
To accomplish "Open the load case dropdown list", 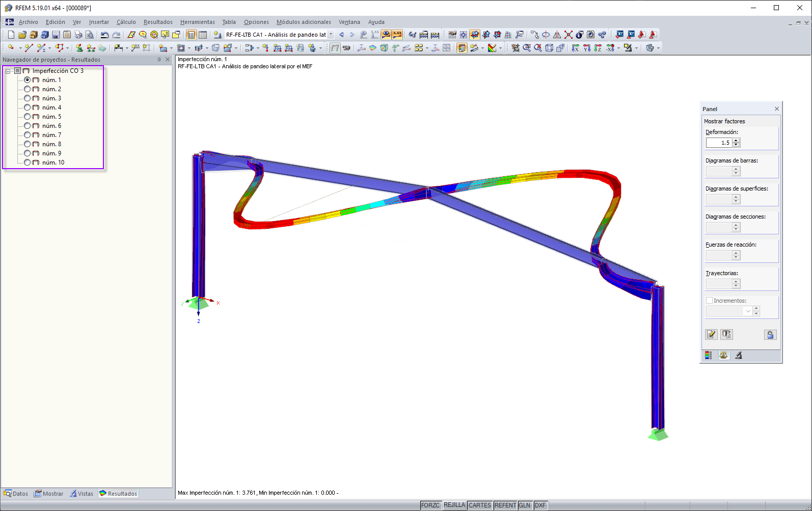I will tap(331, 35).
